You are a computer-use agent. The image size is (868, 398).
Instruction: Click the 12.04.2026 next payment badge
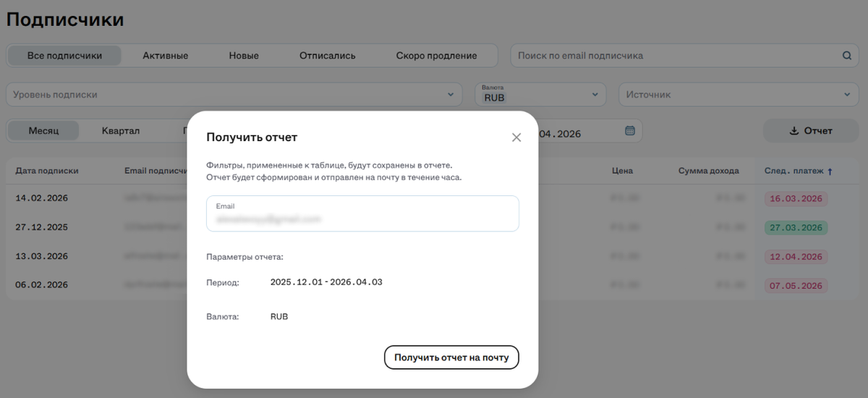796,257
